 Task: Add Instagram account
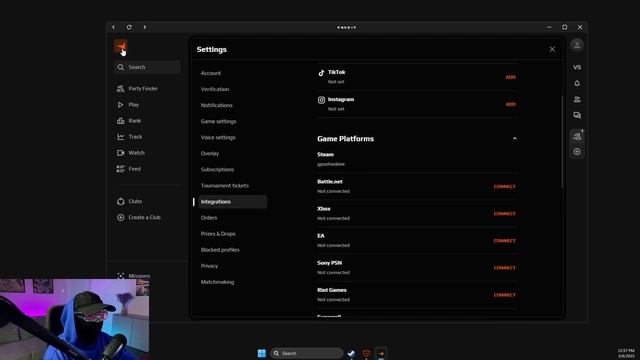[510, 104]
